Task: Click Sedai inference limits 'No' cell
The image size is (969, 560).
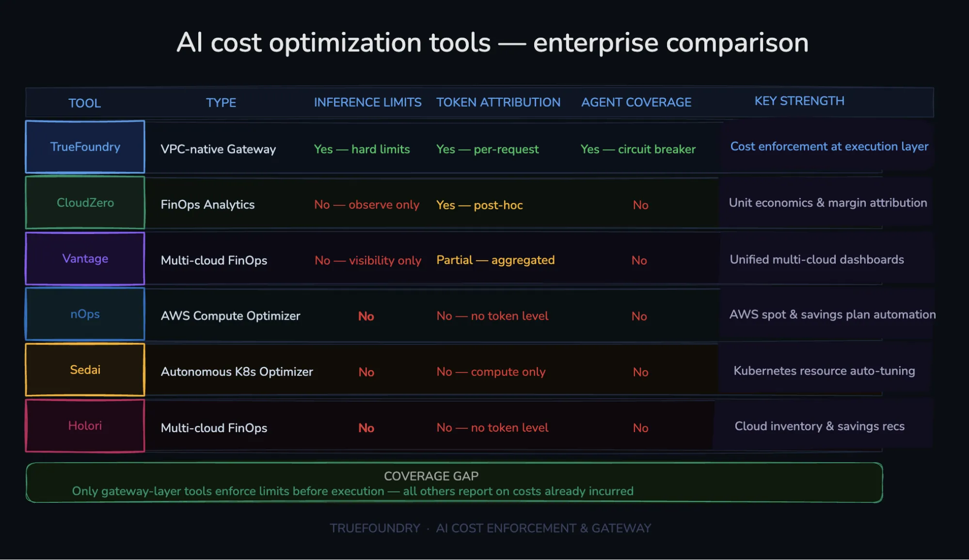Action: point(366,372)
